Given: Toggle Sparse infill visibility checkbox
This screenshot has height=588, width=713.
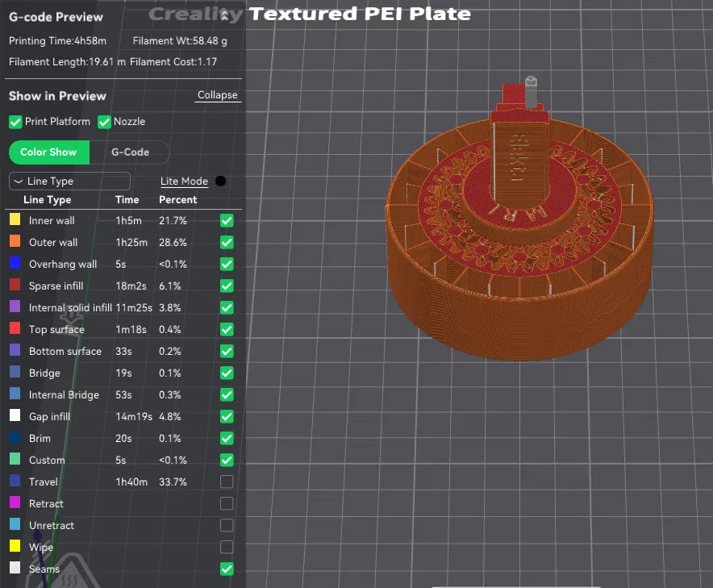Looking at the screenshot, I should tap(227, 286).
